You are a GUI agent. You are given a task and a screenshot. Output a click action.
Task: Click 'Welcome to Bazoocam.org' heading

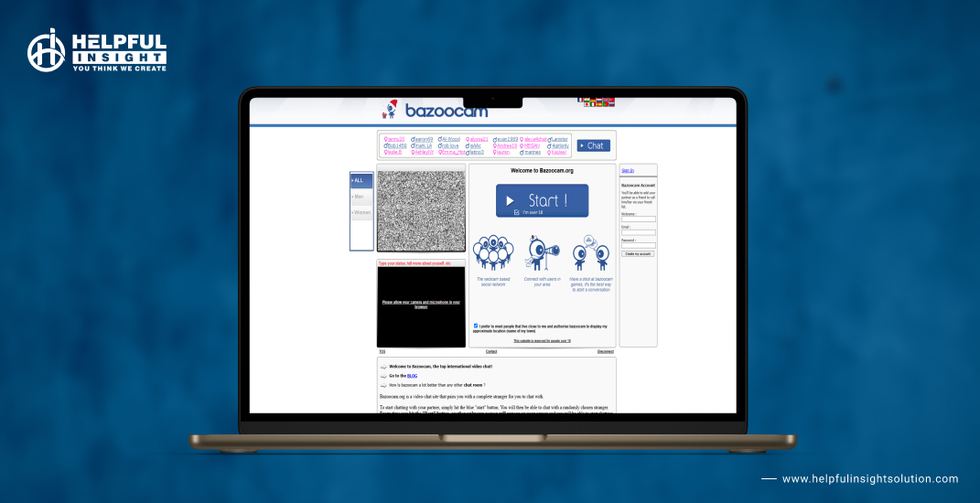pos(542,171)
